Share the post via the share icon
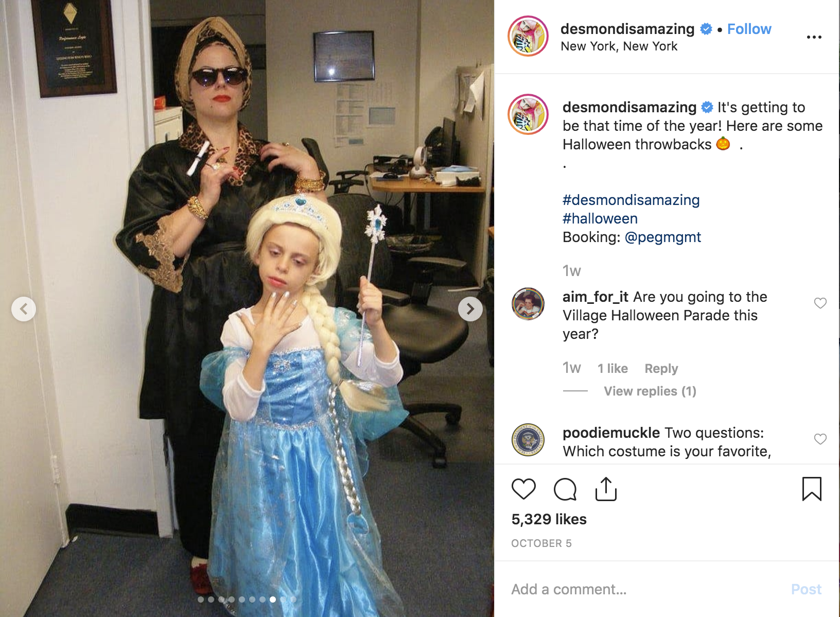The height and width of the screenshot is (617, 840). pos(606,489)
